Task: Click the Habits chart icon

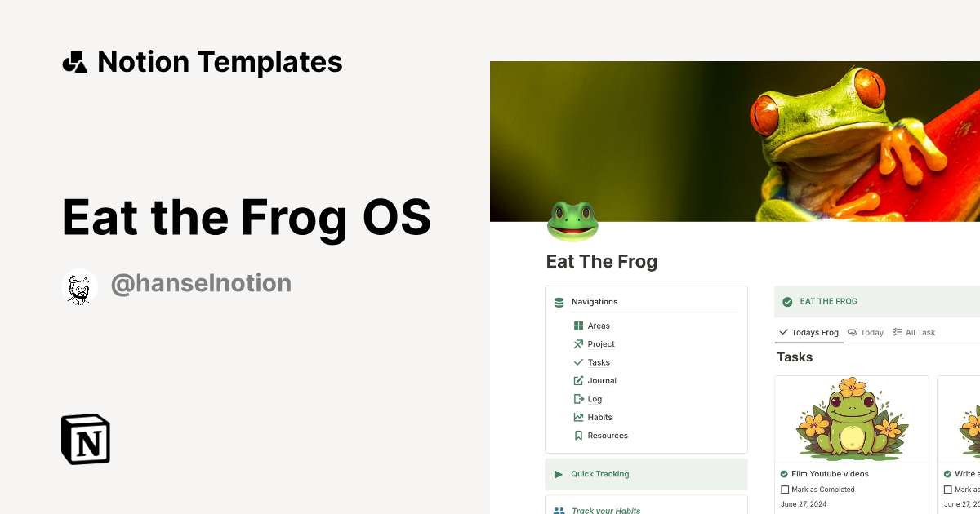Action: point(578,417)
